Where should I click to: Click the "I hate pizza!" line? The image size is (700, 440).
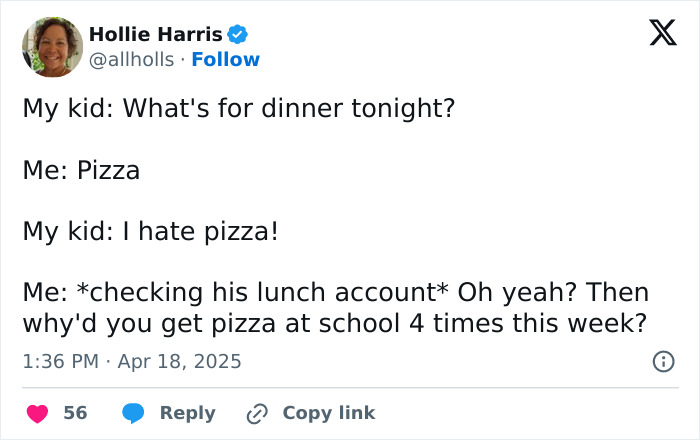(150, 232)
